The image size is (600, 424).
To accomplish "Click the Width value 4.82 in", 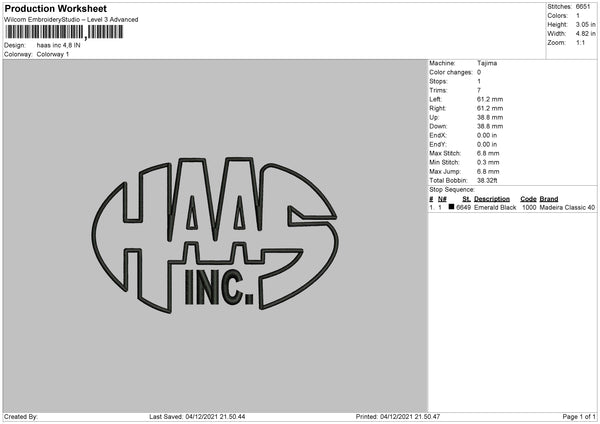I will (585, 34).
